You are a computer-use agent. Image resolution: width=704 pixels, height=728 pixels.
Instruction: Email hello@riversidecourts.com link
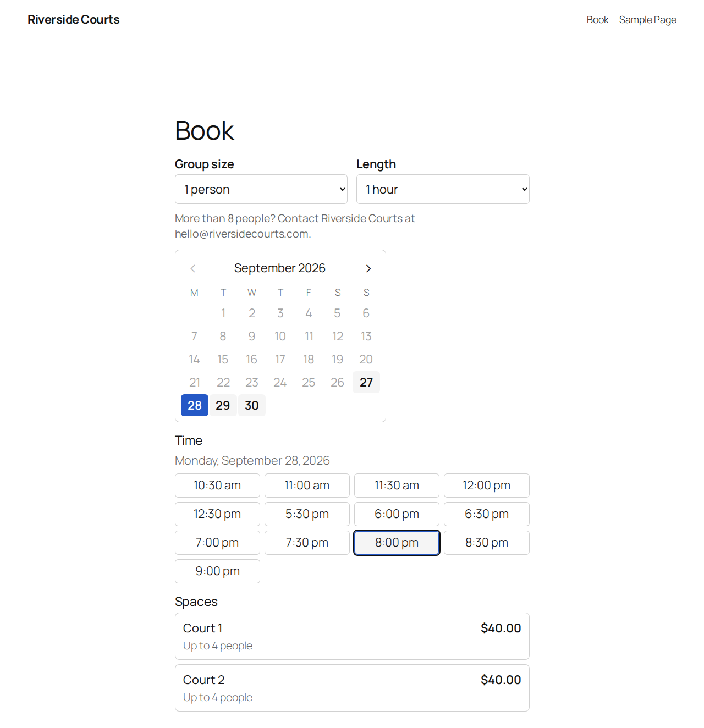click(241, 234)
